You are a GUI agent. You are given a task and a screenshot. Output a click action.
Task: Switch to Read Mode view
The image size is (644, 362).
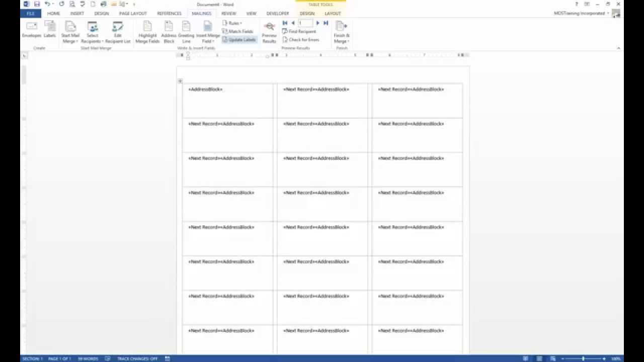tap(526, 358)
